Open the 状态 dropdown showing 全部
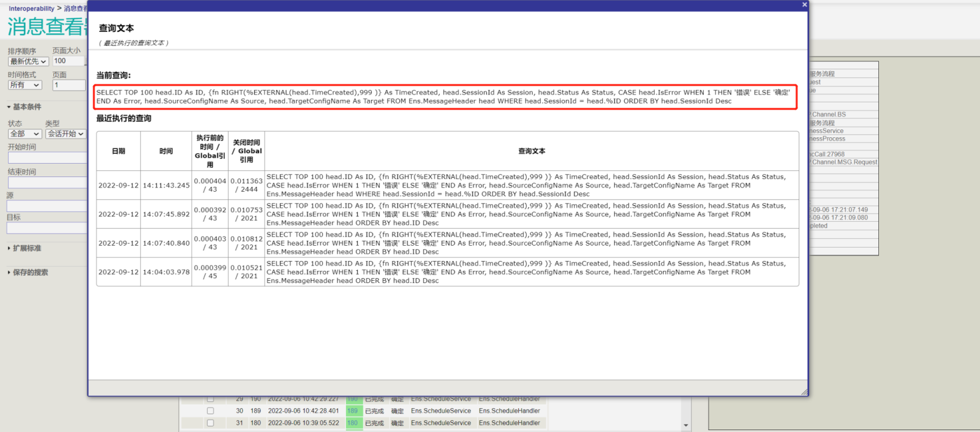The height and width of the screenshot is (432, 980). click(24, 134)
